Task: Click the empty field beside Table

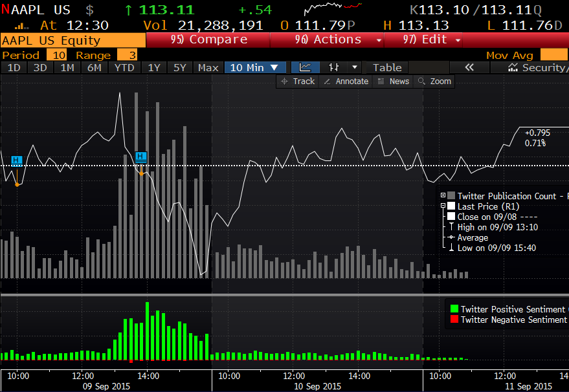Action: (429, 67)
